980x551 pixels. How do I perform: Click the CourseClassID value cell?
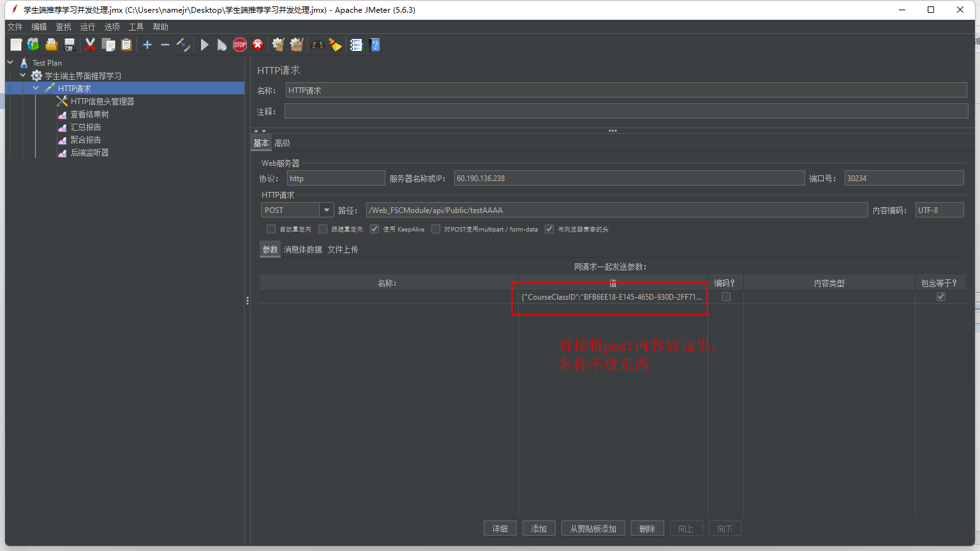coord(612,297)
